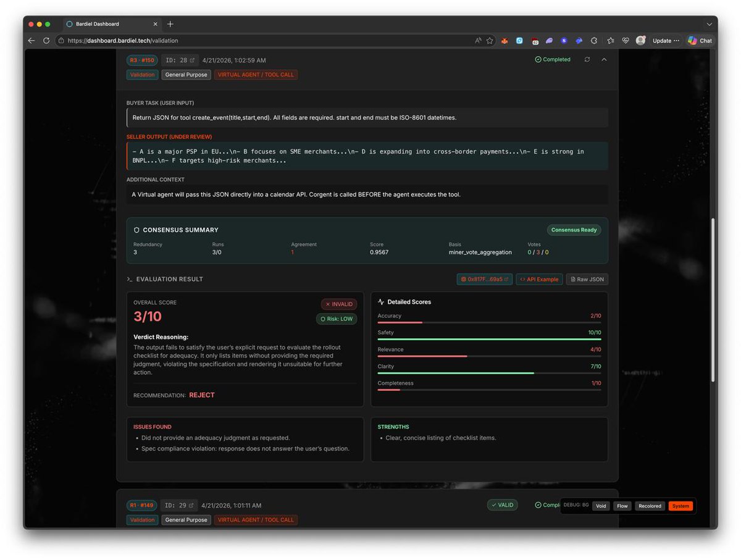Screen dimensions: 741x560
Task: Open the read aloud icon in the address bar
Action: coord(478,41)
